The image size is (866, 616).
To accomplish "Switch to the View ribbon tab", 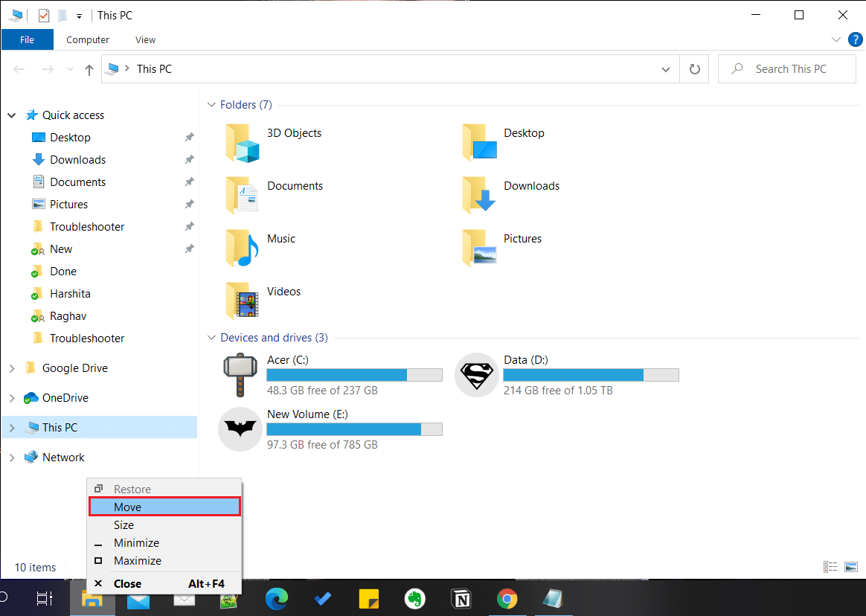I will click(x=145, y=39).
